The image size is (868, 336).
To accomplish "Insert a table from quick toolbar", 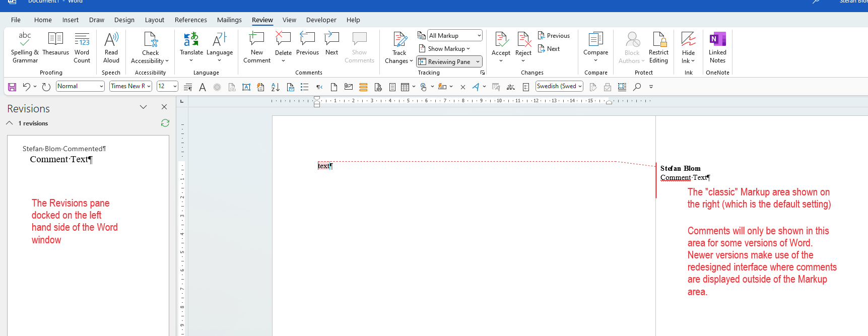I will (405, 87).
